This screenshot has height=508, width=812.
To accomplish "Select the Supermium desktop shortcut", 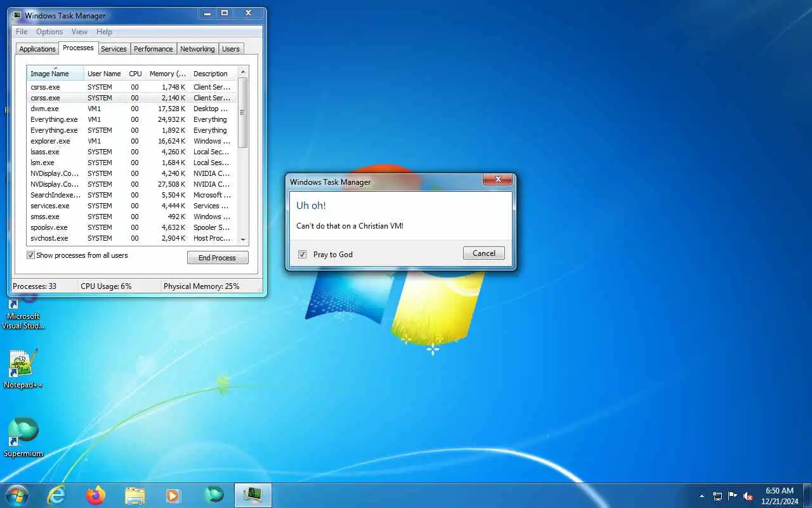I will 23,437.
